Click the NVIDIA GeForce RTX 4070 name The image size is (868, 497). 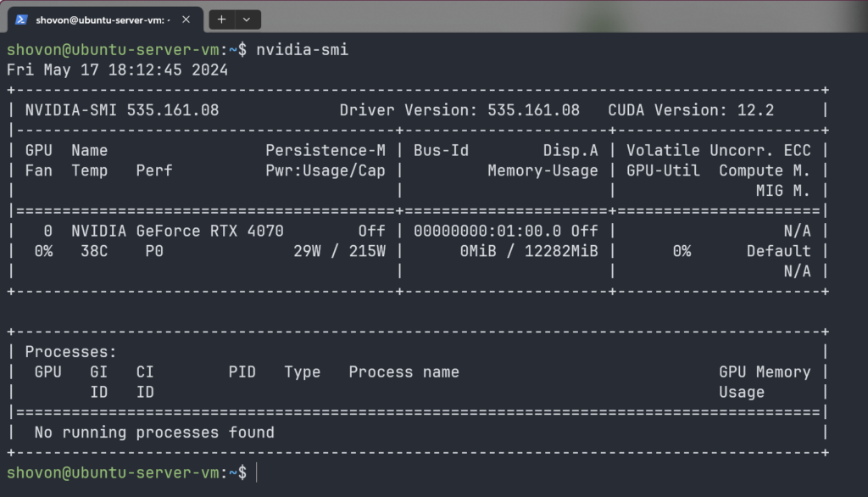pyautogui.click(x=177, y=231)
